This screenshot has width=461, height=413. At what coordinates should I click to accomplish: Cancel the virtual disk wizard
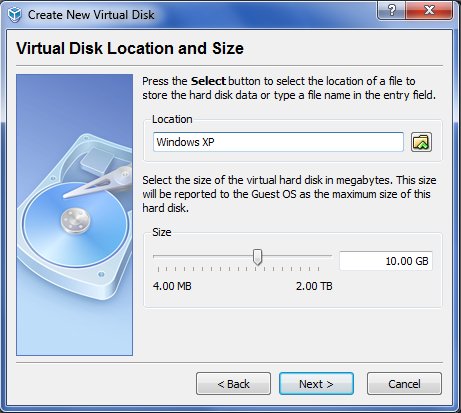click(x=404, y=384)
